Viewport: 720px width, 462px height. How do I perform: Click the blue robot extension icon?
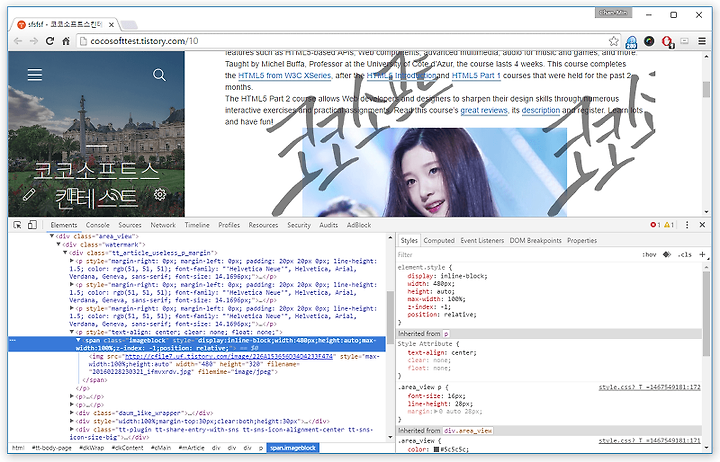[x=631, y=42]
